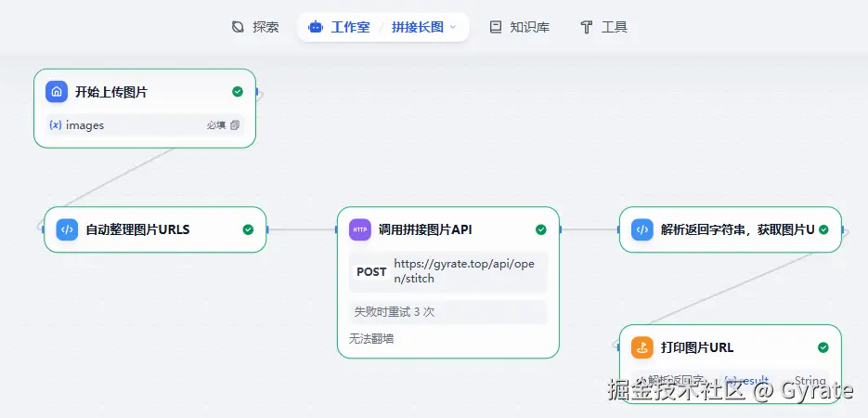This screenshot has height=418, width=868.
Task: Select the 调用拼接图片API node title
Action: tap(425, 229)
